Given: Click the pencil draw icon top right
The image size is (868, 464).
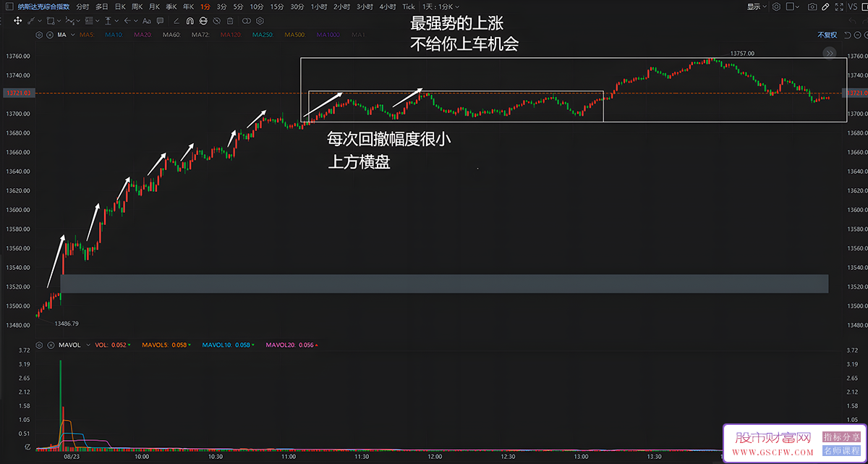Looking at the screenshot, I should 825,7.
